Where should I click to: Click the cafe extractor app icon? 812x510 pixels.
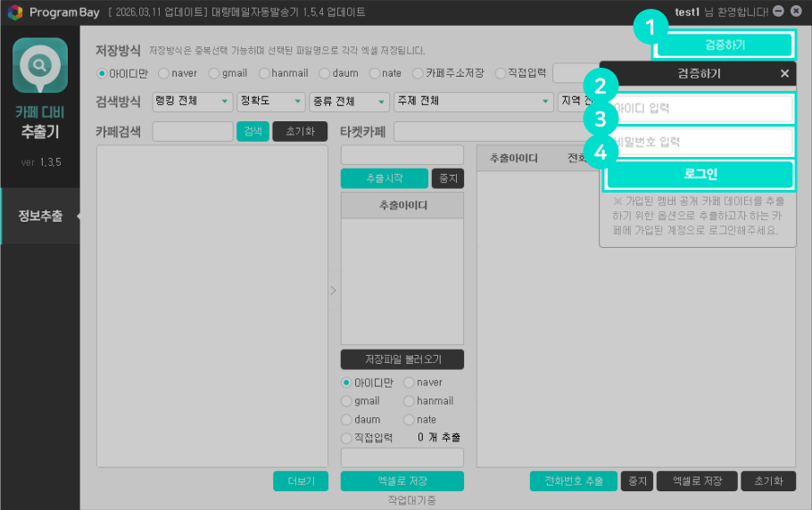[x=39, y=65]
